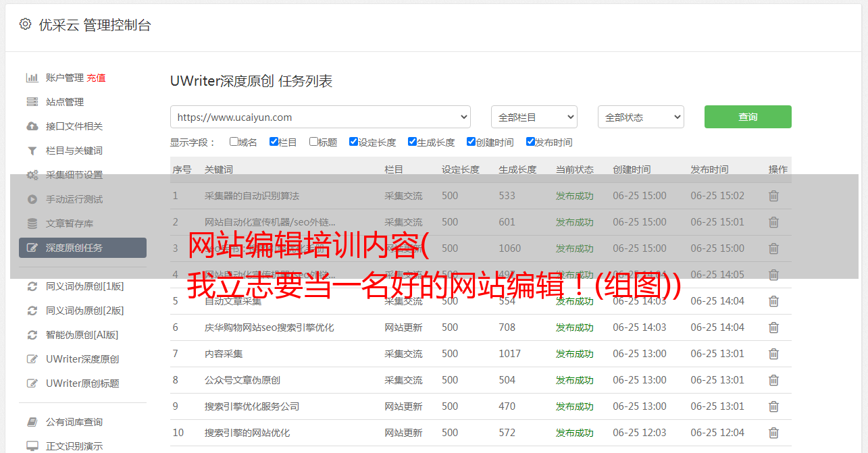Delete task row 7 内容采集
Viewport: 868px width, 453px height.
pos(774,354)
